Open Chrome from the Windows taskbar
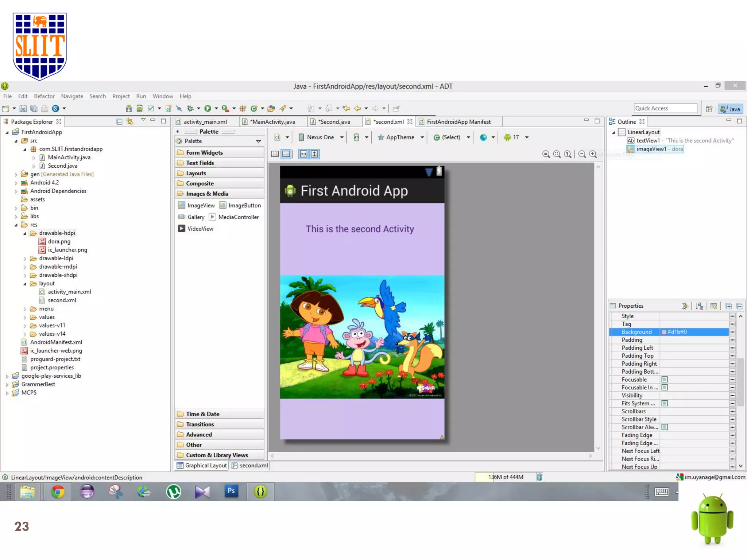This screenshot has width=747, height=560. pyautogui.click(x=58, y=492)
